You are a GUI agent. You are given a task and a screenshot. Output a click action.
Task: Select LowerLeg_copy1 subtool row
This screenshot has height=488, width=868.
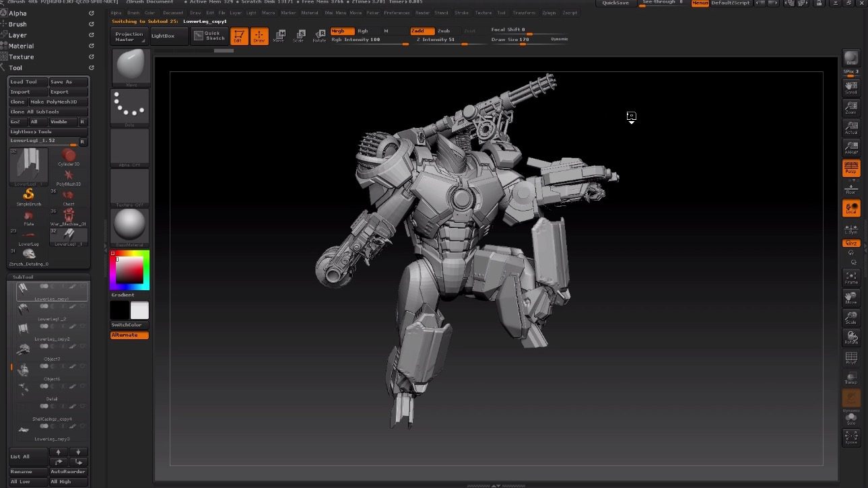point(52,291)
